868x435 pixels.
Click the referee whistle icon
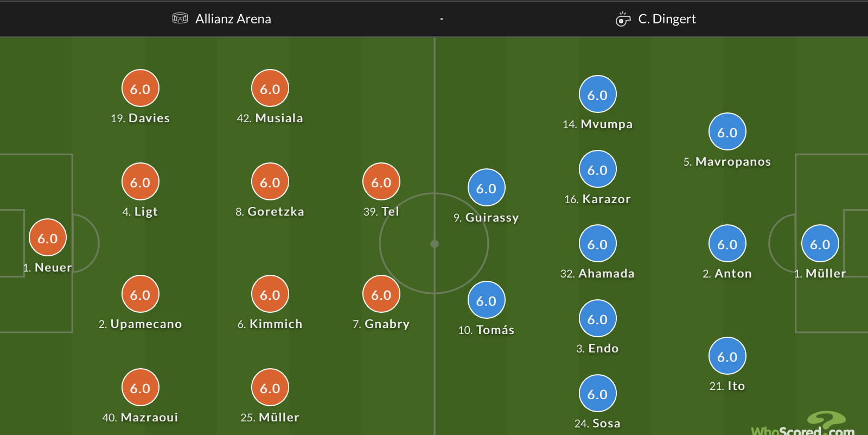click(x=623, y=20)
